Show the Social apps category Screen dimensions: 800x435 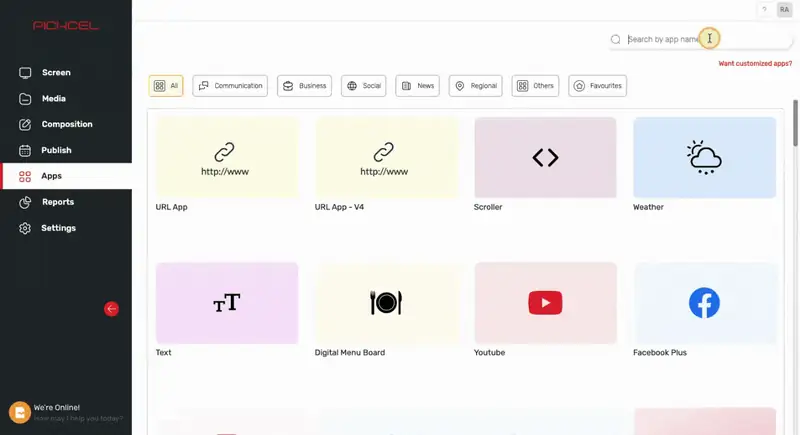[x=364, y=86]
